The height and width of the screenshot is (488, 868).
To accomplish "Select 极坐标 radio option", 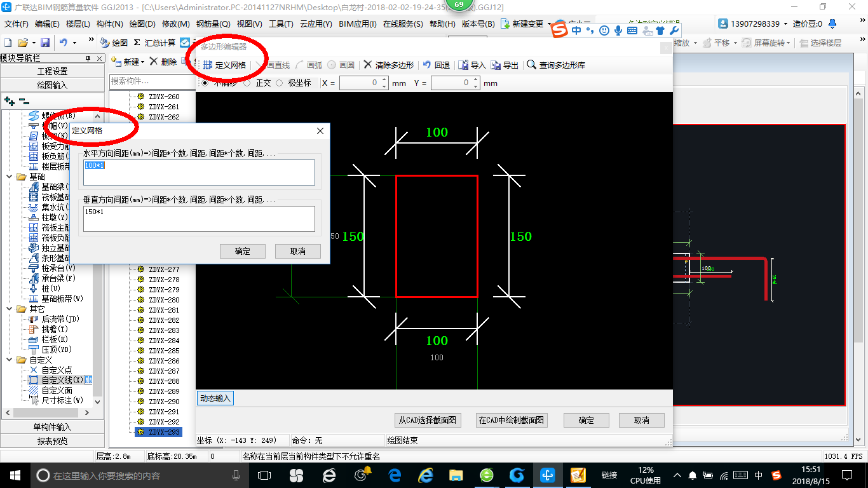I will (x=279, y=83).
